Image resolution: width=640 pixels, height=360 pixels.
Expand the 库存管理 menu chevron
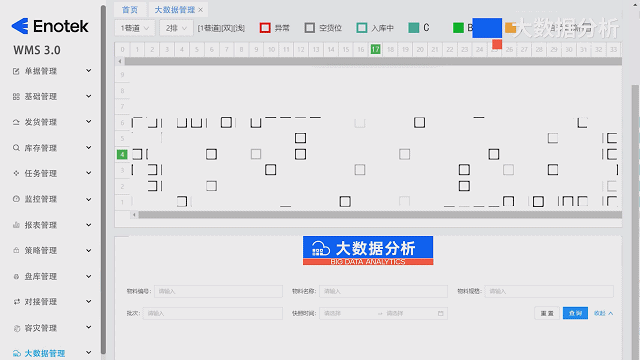[x=89, y=147]
